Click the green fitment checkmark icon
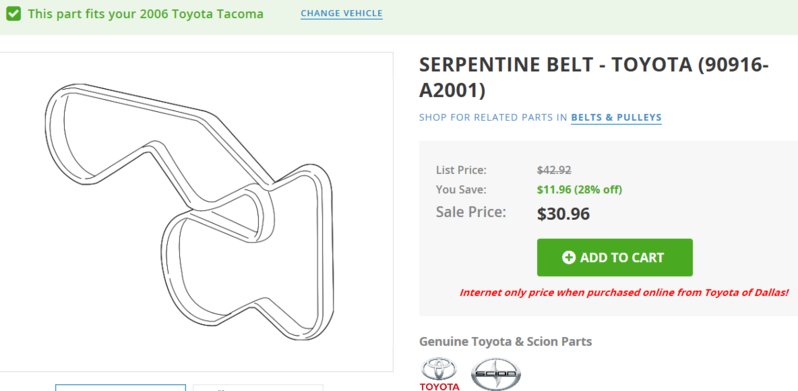 click(x=14, y=14)
